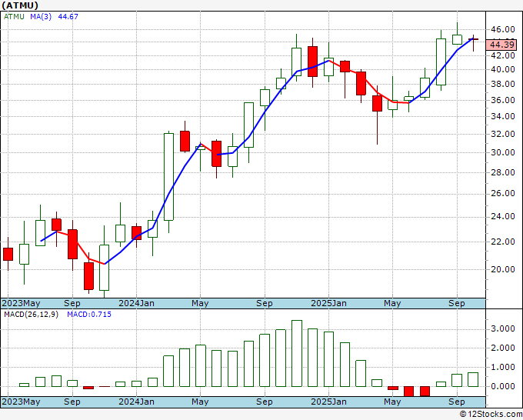Select the 24.00 price axis label
Screen dimensions: 523x420
503,216
